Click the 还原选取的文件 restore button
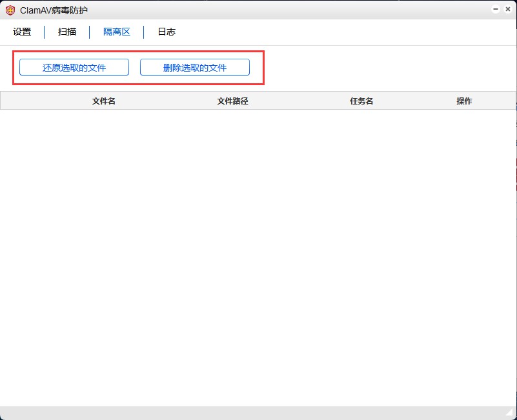 (73, 66)
